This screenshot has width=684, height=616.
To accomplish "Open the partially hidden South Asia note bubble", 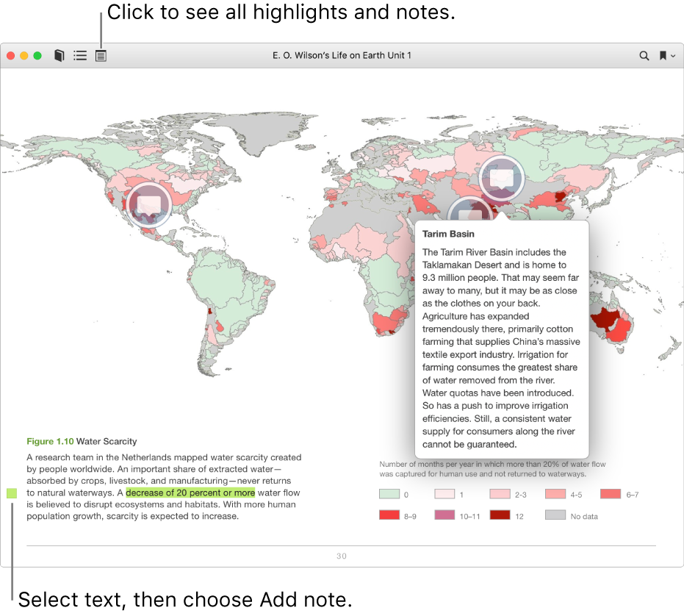I will point(471,209).
